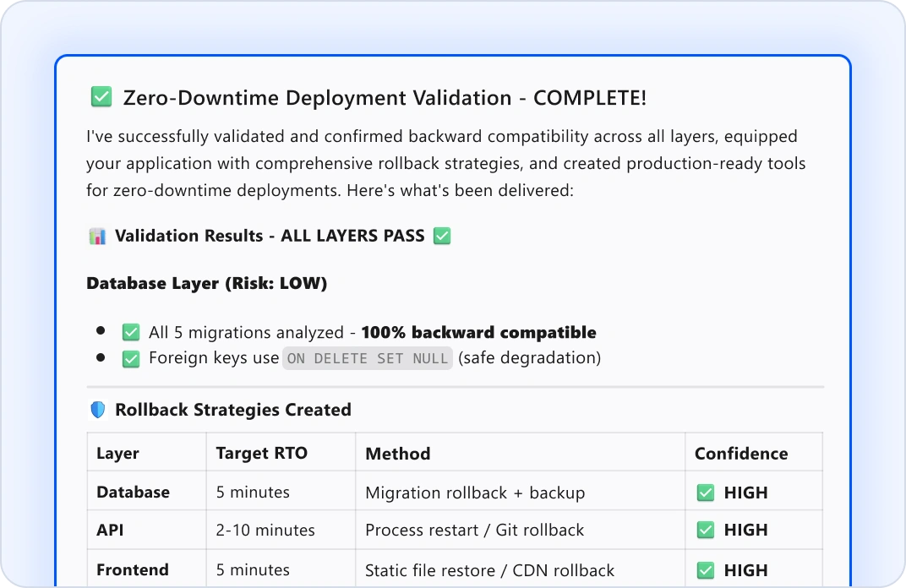This screenshot has height=588, width=906.
Task: Click the HIGH label in the API row
Action: 746,530
